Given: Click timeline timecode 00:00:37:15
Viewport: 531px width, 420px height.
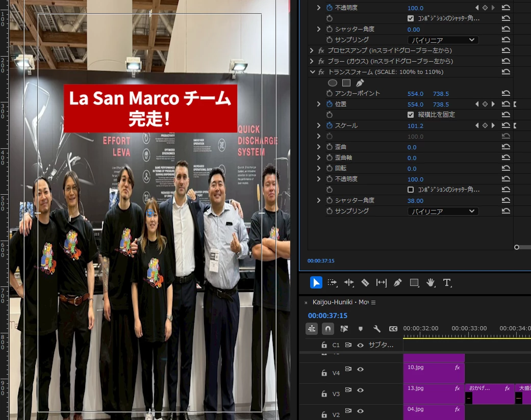Looking at the screenshot, I should [x=327, y=316].
